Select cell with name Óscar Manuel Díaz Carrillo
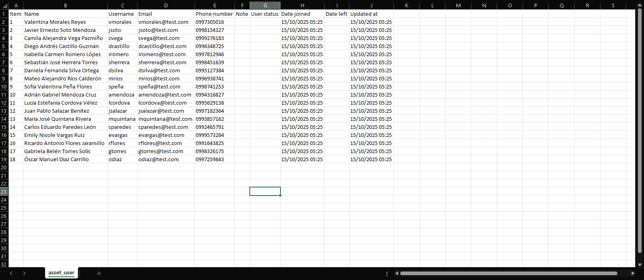Image resolution: width=644 pixels, height=280 pixels. [56, 159]
